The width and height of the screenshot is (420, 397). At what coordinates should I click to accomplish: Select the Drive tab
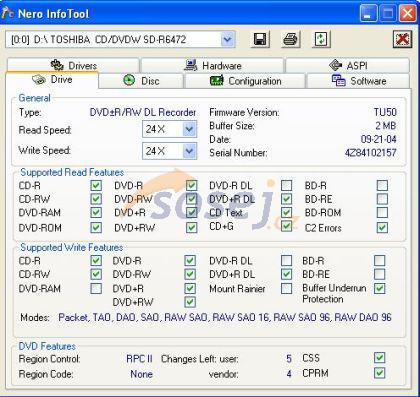click(x=52, y=80)
